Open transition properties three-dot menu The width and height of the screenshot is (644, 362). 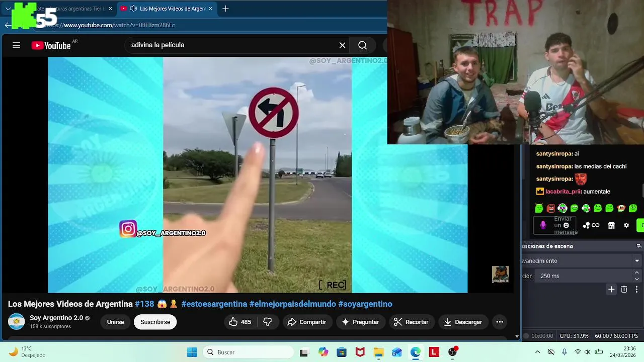coord(636,289)
